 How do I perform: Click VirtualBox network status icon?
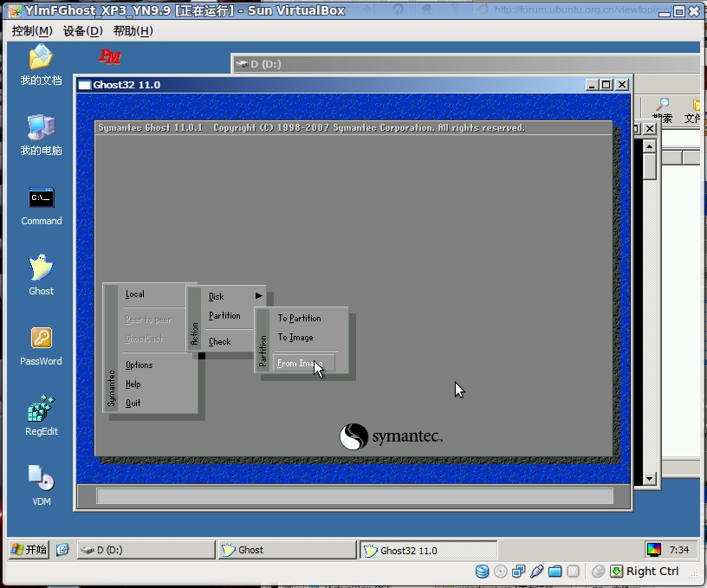click(518, 572)
